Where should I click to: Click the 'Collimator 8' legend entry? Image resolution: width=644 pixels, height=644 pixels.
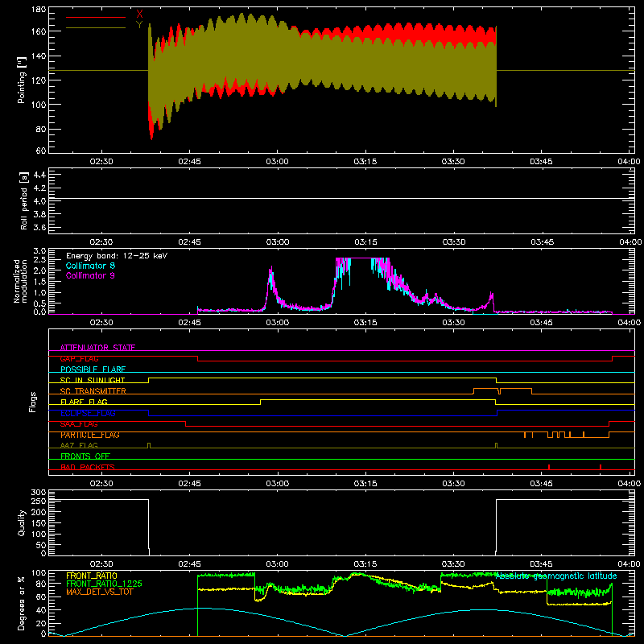(90, 266)
